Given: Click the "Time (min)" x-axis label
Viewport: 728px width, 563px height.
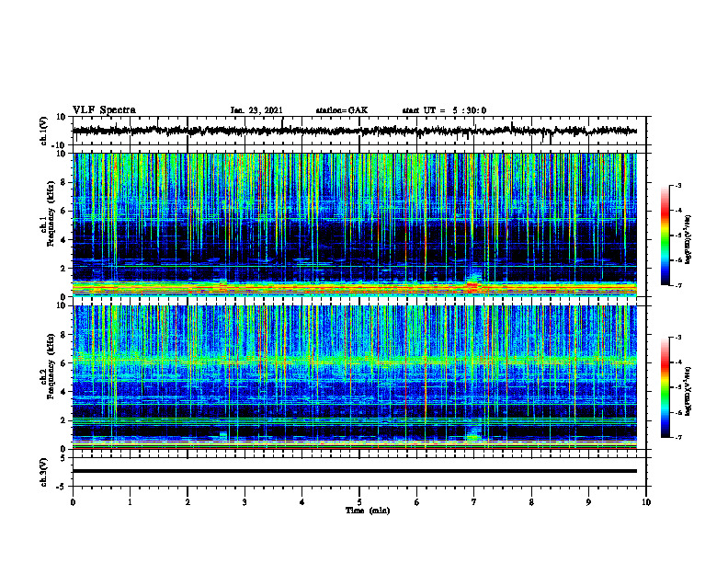Looking at the screenshot, I should [x=368, y=511].
